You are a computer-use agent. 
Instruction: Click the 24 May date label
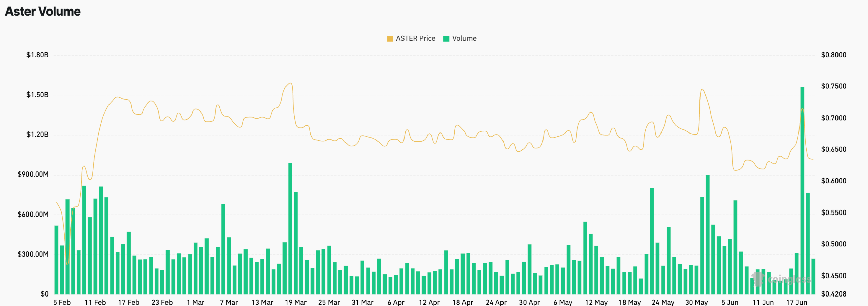(x=663, y=302)
